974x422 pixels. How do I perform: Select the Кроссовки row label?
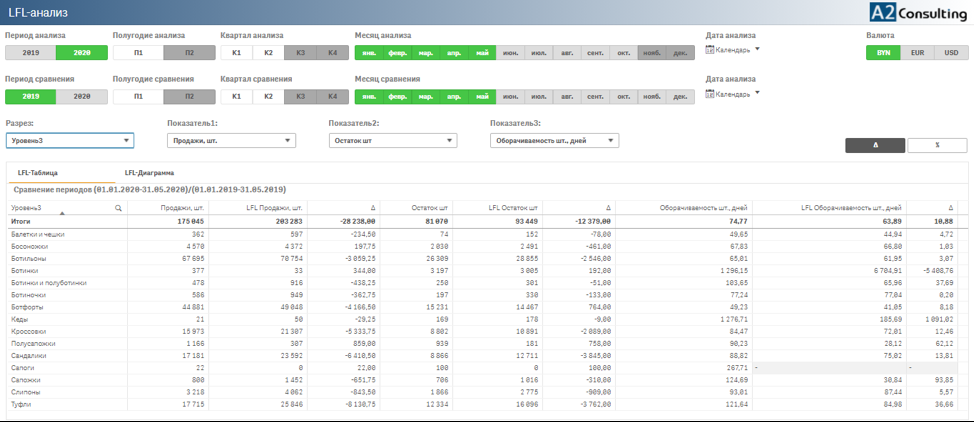click(x=28, y=330)
